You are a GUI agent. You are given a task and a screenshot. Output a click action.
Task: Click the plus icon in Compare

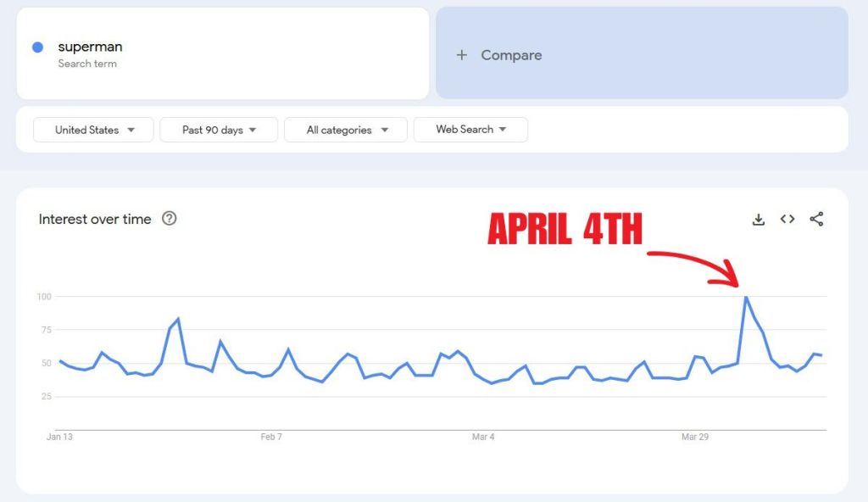click(x=462, y=55)
